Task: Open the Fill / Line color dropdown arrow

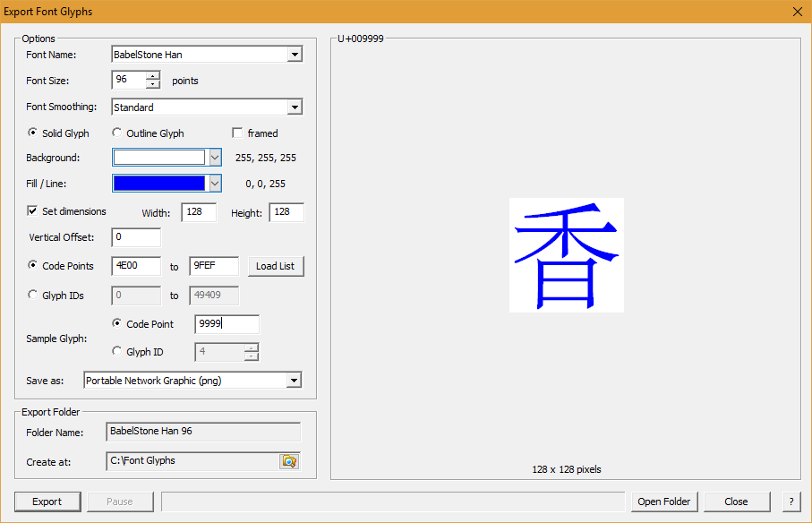Action: (x=215, y=184)
